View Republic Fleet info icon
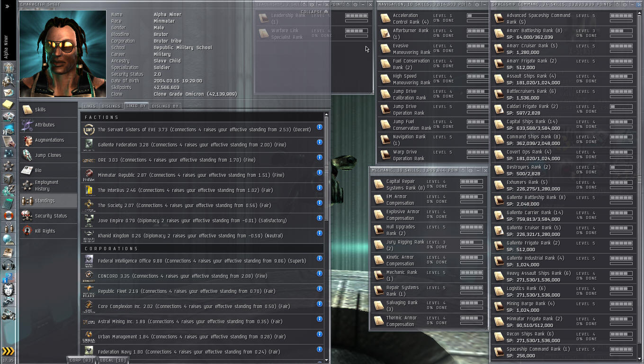Image resolution: width=644 pixels, height=364 pixels. pyautogui.click(x=320, y=289)
